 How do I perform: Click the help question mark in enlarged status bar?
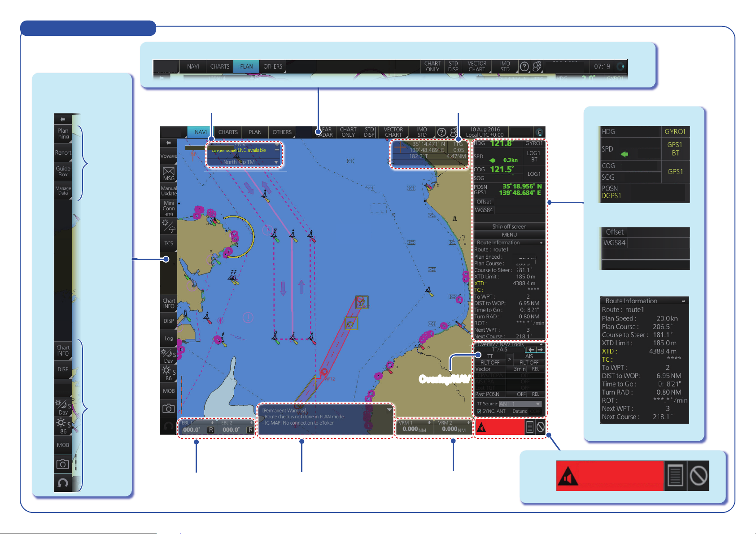(524, 67)
